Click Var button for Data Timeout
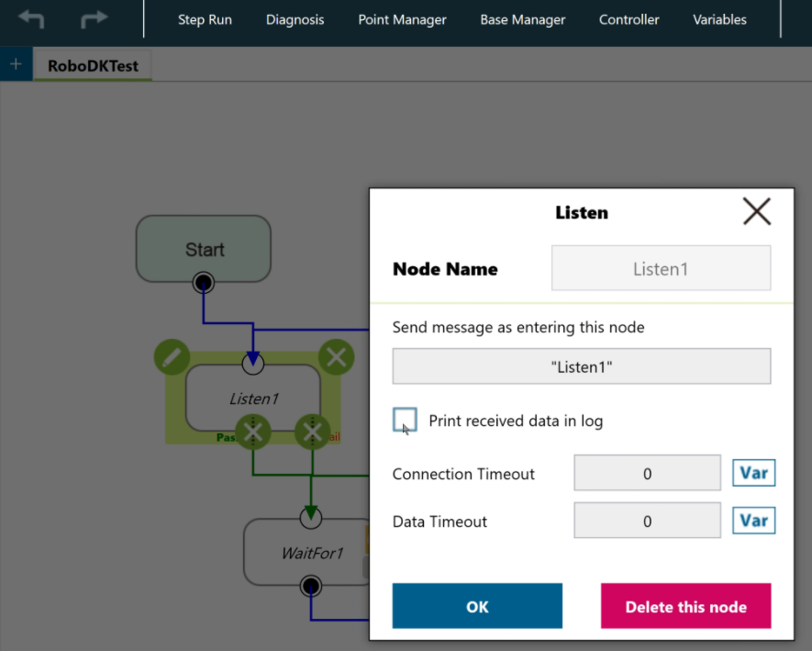 pos(753,521)
